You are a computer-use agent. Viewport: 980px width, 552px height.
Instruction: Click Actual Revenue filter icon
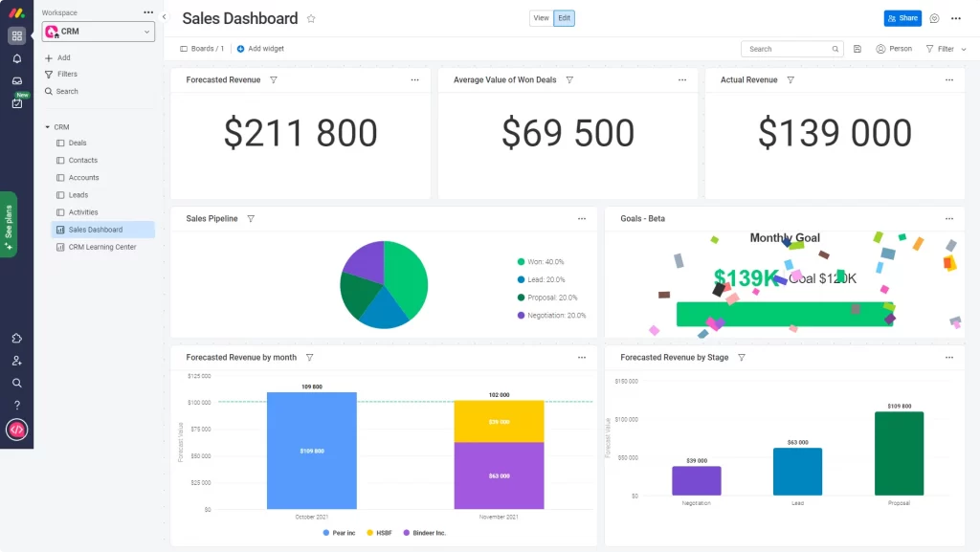point(791,80)
